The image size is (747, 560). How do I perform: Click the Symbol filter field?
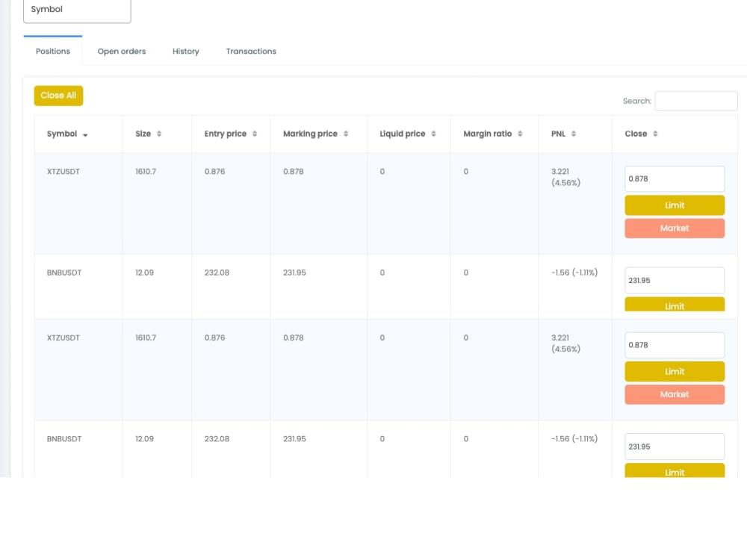pos(77,10)
